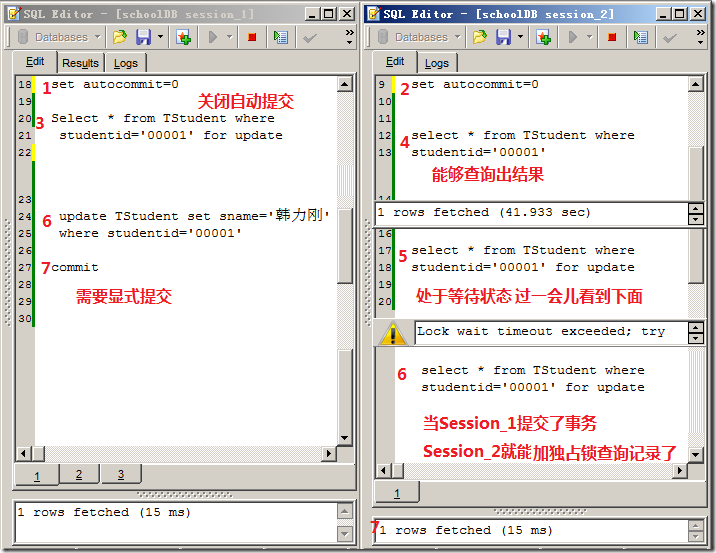Open file icon in session_1 toolbar
Image resolution: width=716 pixels, height=553 pixels.
pos(120,37)
